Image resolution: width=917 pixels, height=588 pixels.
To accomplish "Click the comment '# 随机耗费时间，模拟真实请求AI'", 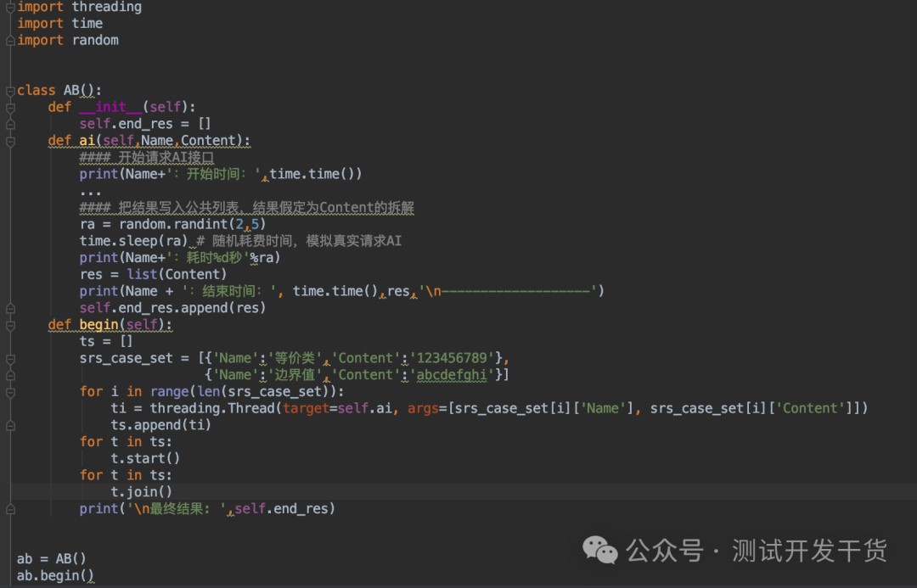I will point(299,241).
